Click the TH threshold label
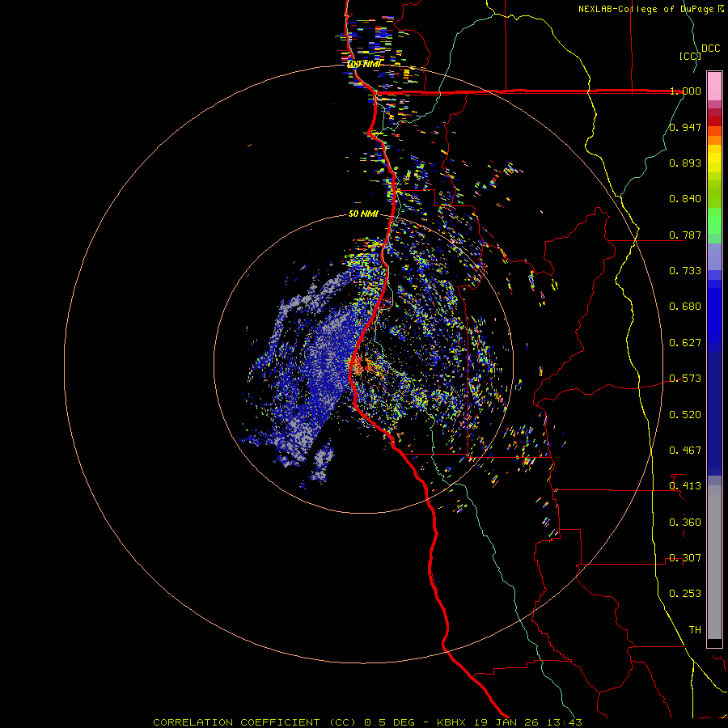This screenshot has width=728, height=728. [x=695, y=630]
